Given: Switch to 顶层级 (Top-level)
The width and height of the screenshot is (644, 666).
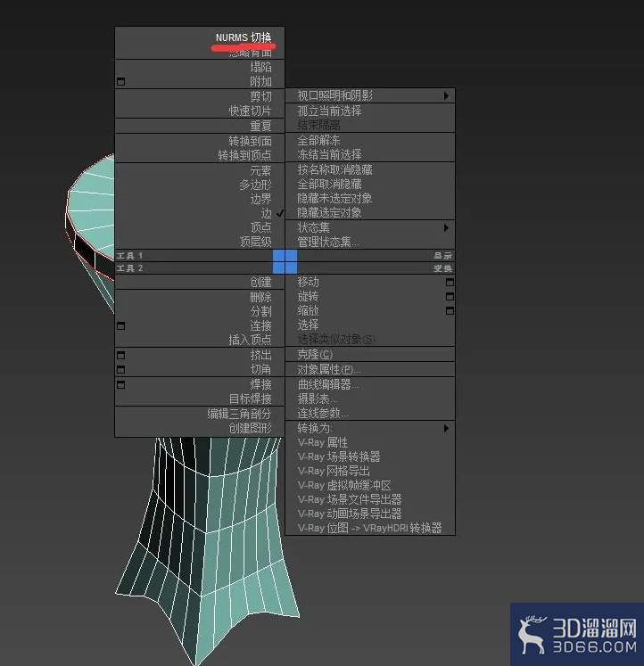Looking at the screenshot, I should click(x=255, y=242).
